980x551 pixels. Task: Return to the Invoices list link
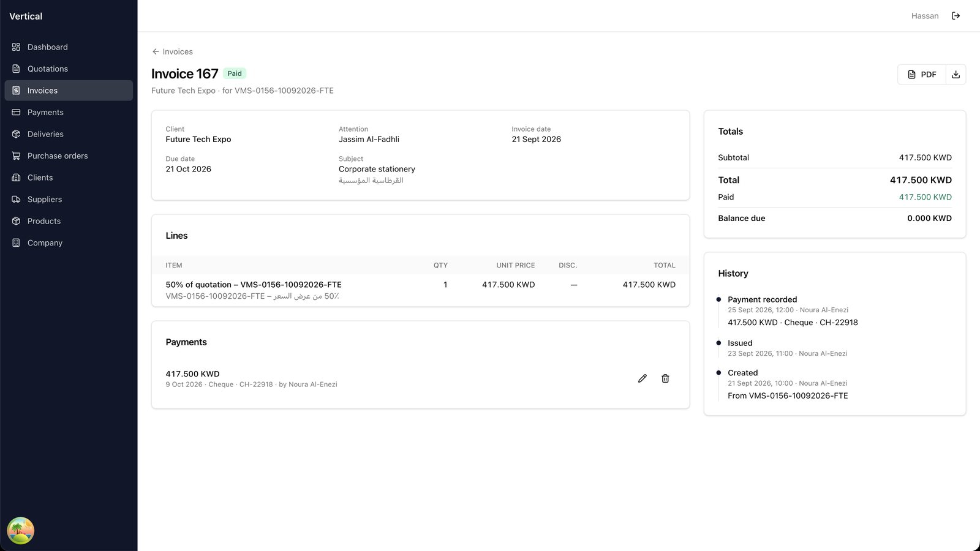coord(172,51)
